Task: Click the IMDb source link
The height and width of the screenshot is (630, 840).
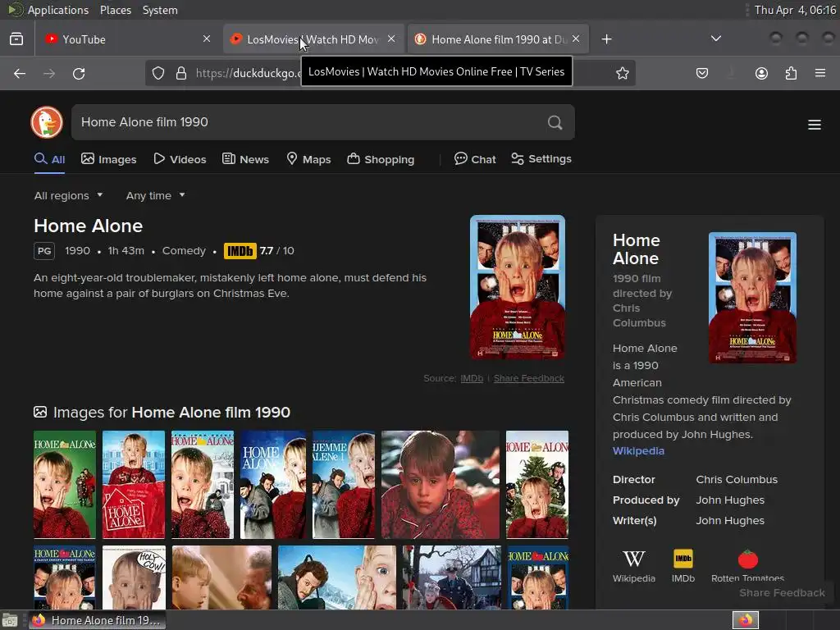Action: [472, 378]
